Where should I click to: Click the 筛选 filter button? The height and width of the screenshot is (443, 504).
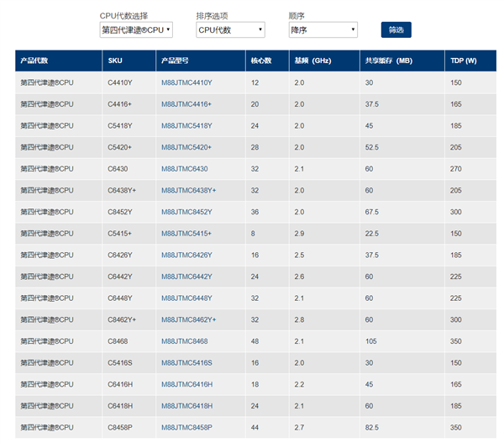(x=396, y=30)
